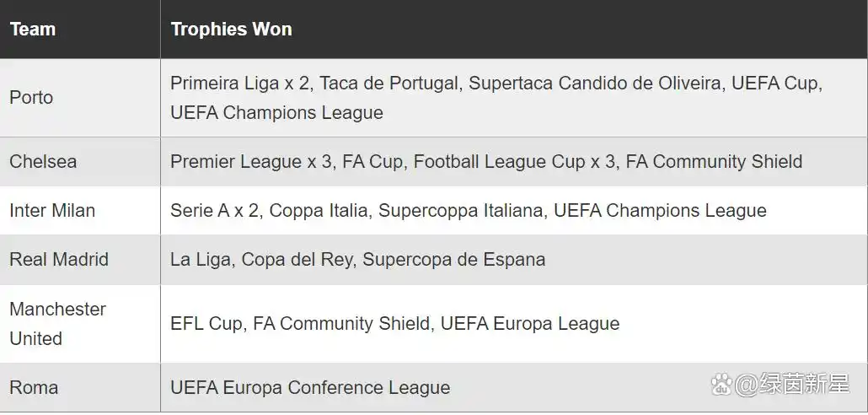Click the Supercopa de Espana text
The width and height of the screenshot is (868, 415).
(x=454, y=259)
